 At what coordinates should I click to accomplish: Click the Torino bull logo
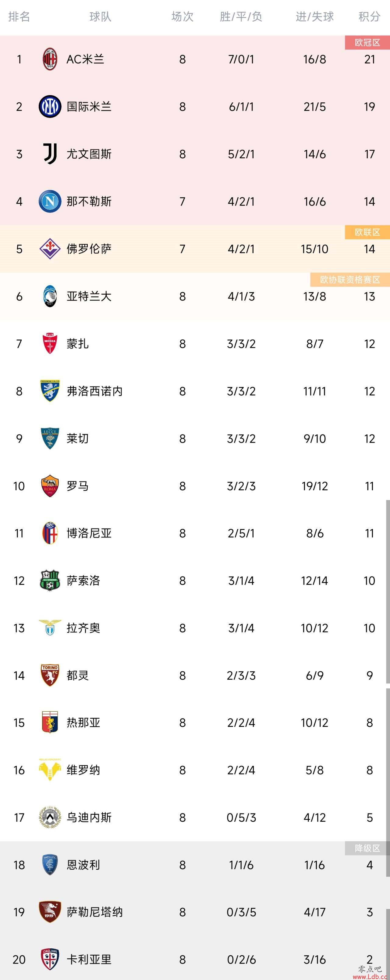pos(50,675)
